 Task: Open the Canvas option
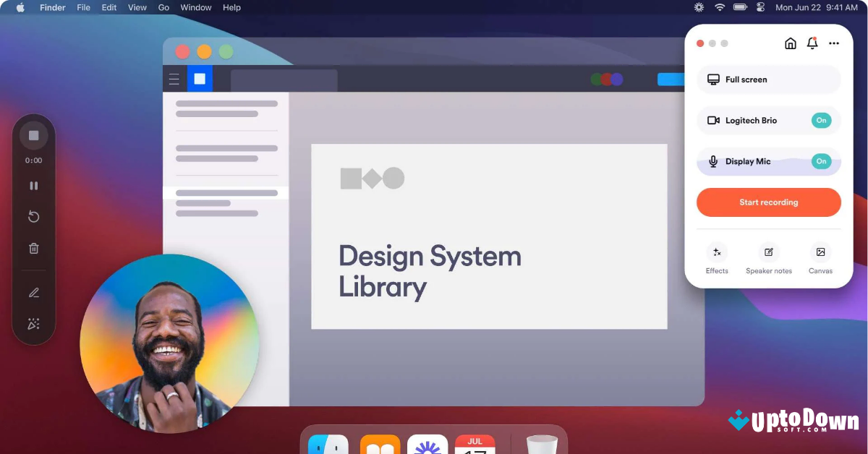click(820, 258)
